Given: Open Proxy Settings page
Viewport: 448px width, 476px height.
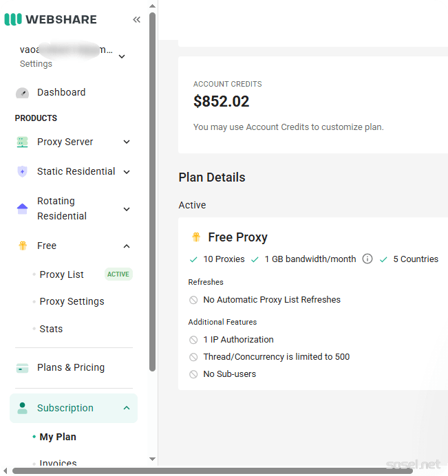Looking at the screenshot, I should pos(72,301).
